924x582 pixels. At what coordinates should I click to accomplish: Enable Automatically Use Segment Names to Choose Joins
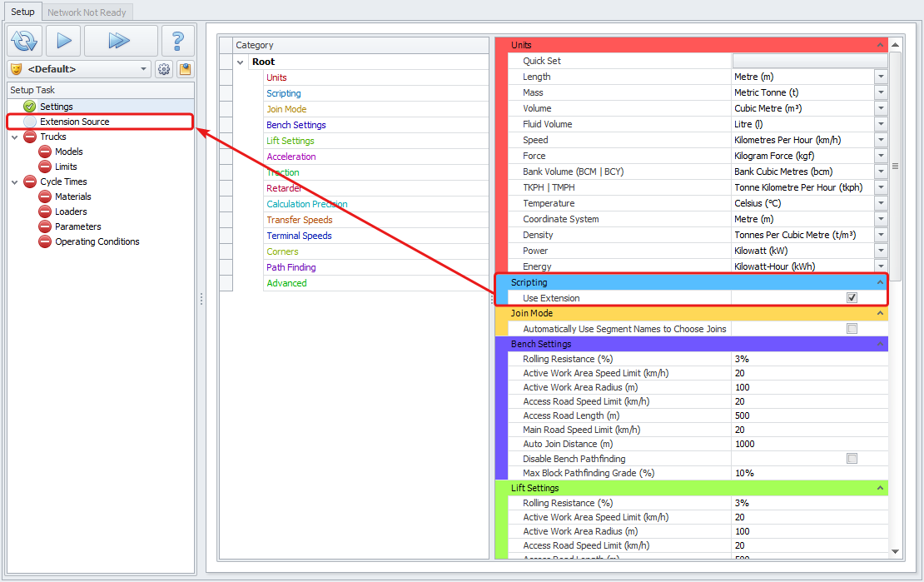click(852, 328)
